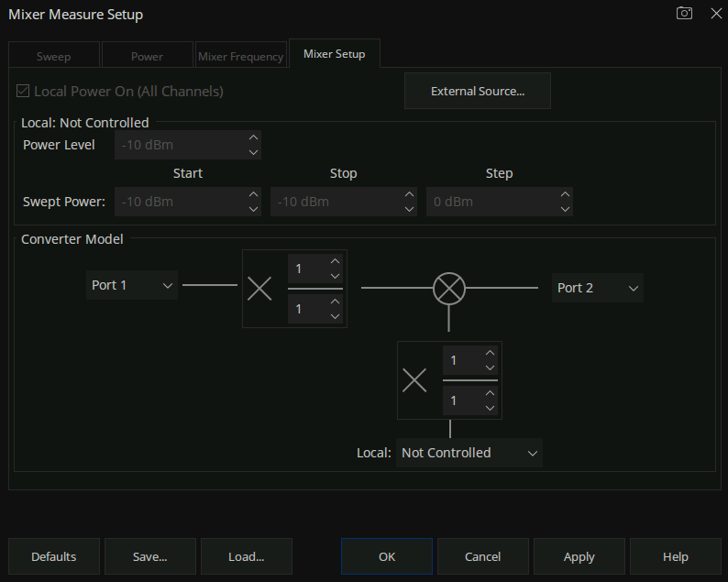Open the Power tab
Image resolution: width=728 pixels, height=582 pixels.
[x=147, y=57]
